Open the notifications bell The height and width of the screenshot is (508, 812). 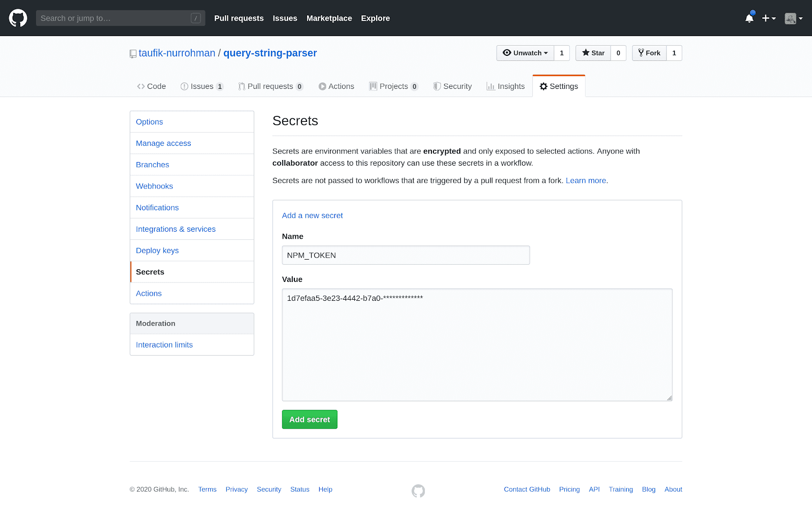point(749,18)
